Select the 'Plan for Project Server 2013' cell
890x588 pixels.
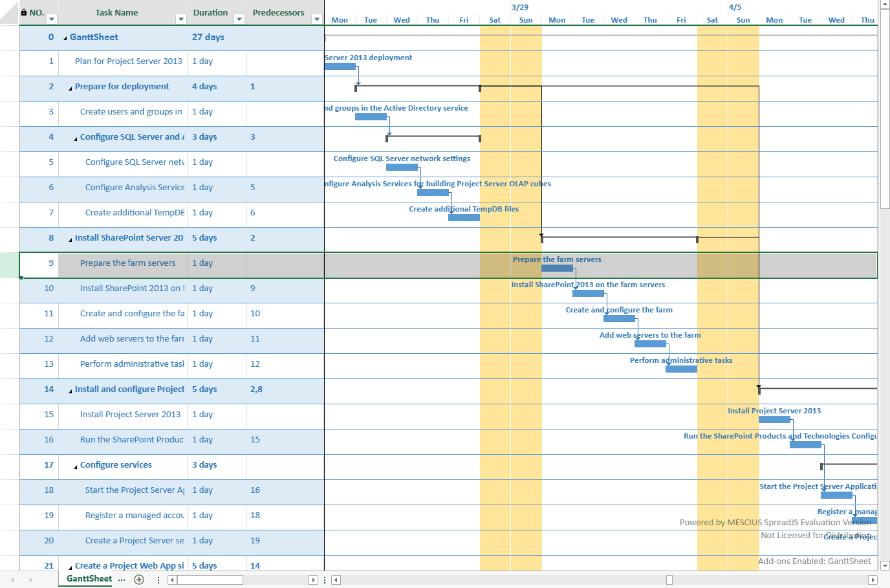123,62
